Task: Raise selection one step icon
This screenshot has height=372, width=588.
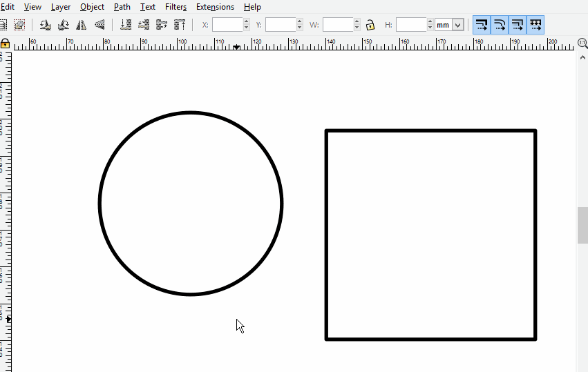Action: [162, 25]
